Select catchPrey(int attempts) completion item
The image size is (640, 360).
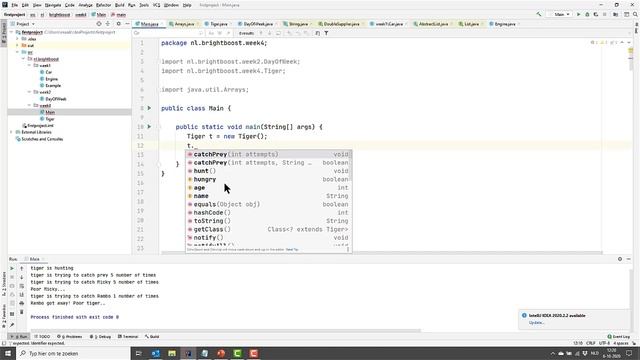click(269, 154)
